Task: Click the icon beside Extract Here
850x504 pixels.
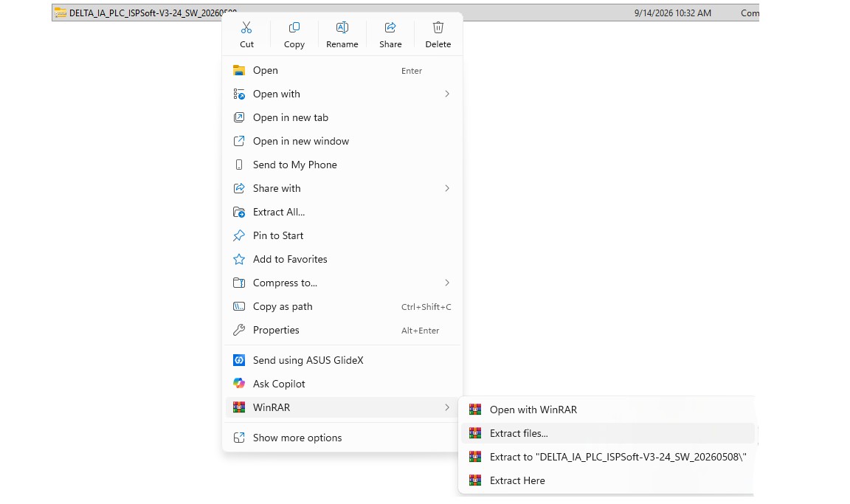Action: (475, 480)
